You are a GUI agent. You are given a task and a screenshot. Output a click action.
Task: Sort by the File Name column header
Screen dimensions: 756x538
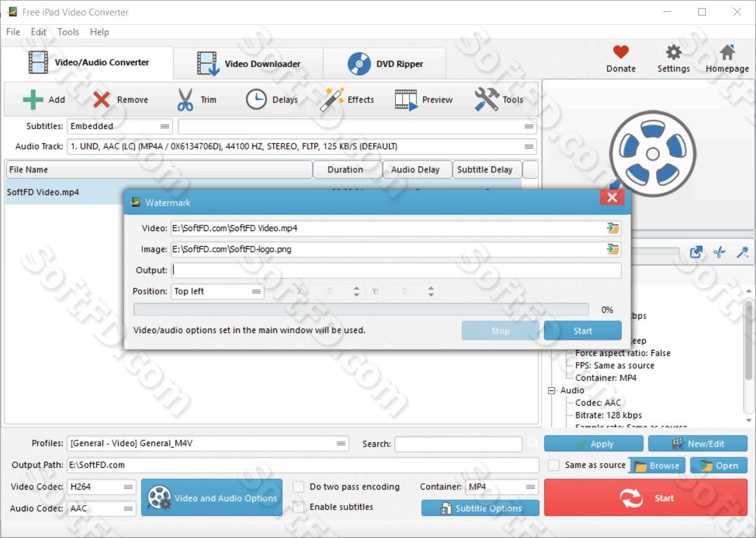click(x=158, y=170)
